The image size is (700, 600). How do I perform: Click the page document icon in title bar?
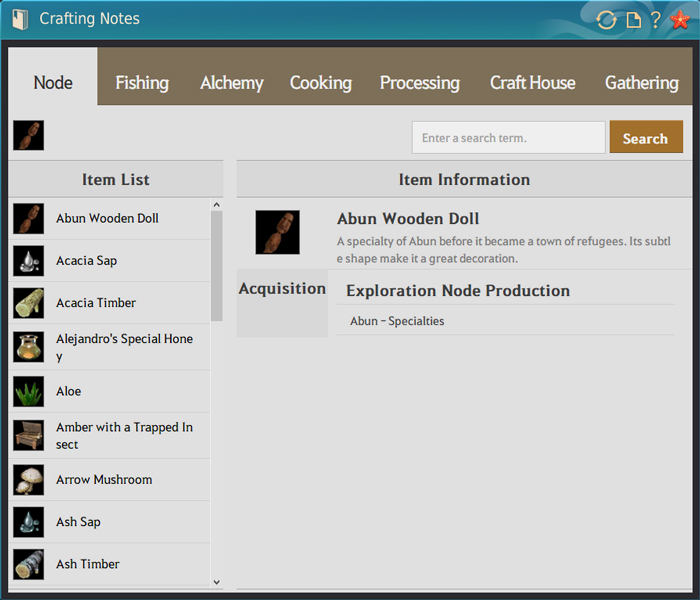[633, 20]
